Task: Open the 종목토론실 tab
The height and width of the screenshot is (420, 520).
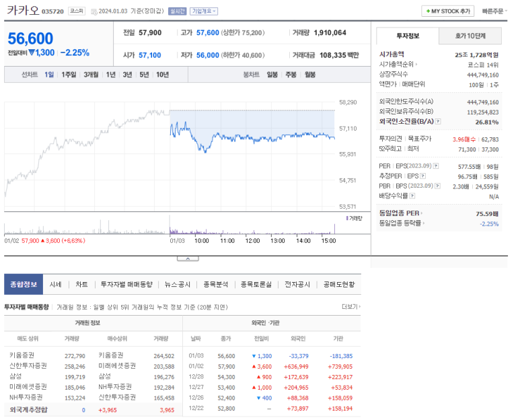Action: 256,284
